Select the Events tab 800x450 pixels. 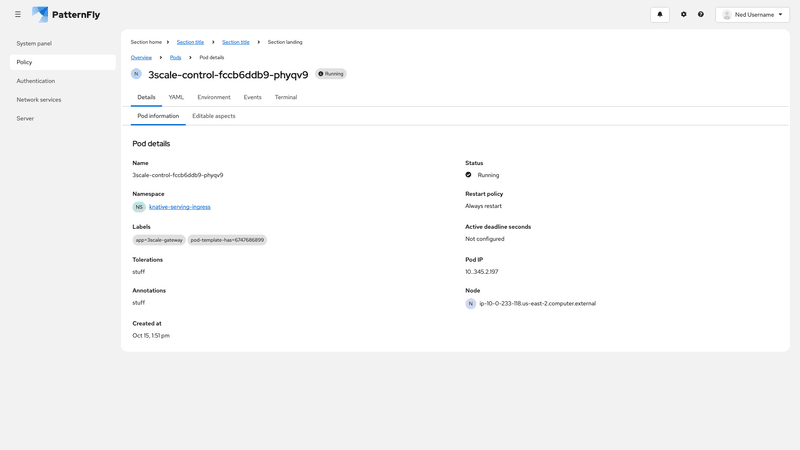click(x=252, y=97)
